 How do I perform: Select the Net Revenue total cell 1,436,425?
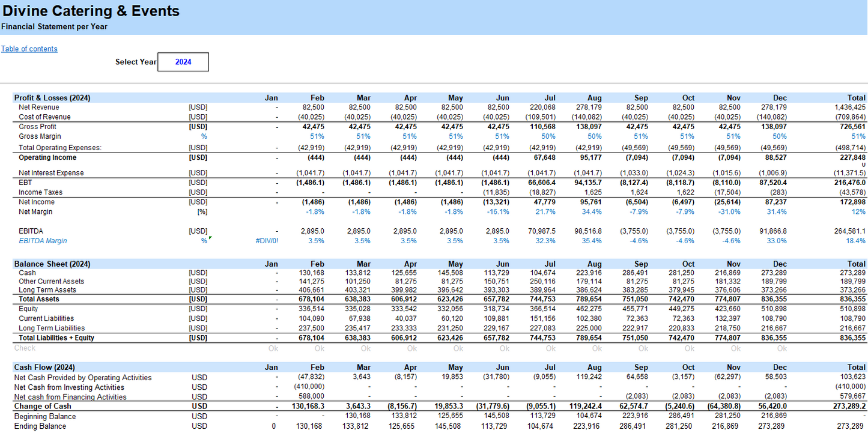849,107
